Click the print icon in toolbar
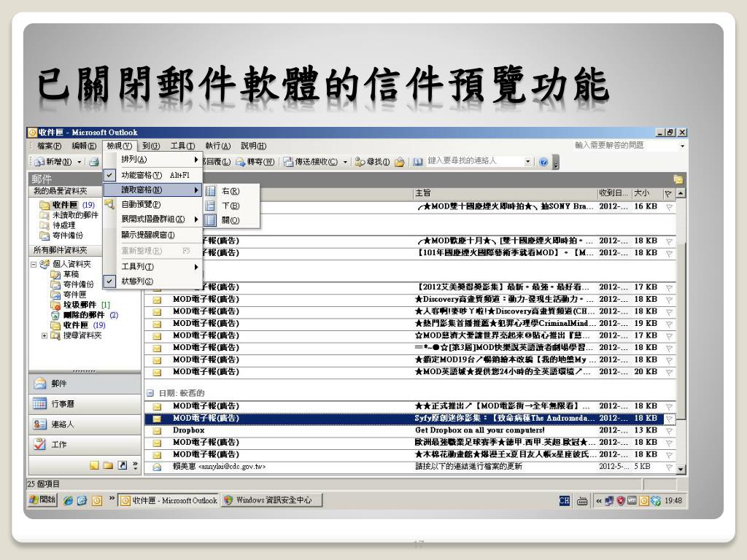The image size is (747, 560). (94, 162)
